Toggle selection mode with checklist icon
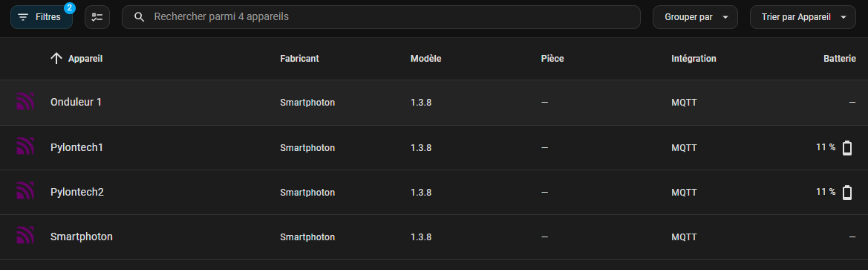 coord(97,17)
